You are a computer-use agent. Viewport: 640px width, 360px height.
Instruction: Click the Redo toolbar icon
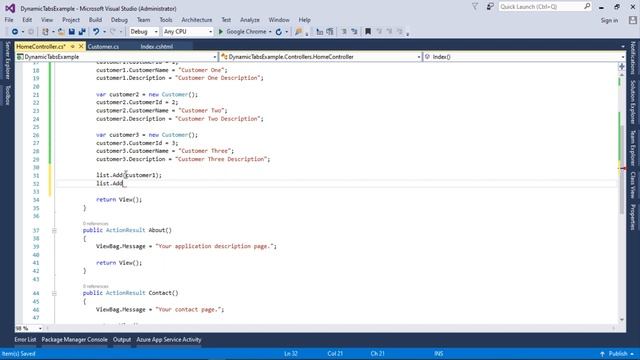pos(113,31)
